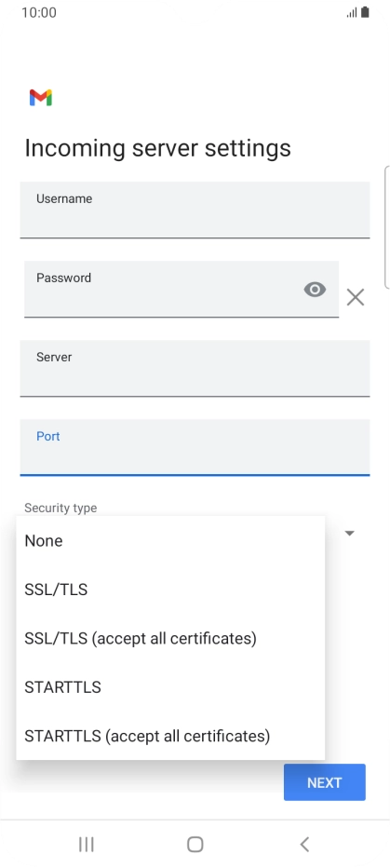This screenshot has height=868, width=390.
Task: Clear password with the X icon
Action: (356, 297)
